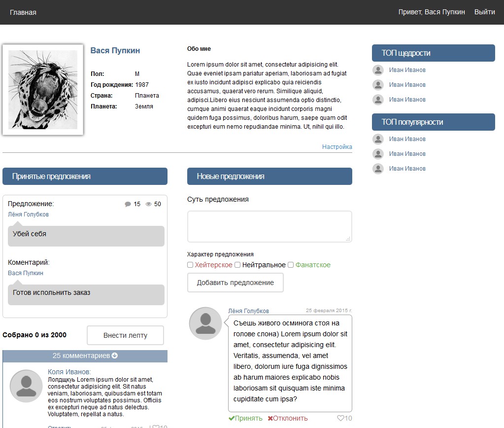Tick the Фанатское checkbox
This screenshot has width=504, height=428.
click(x=291, y=265)
